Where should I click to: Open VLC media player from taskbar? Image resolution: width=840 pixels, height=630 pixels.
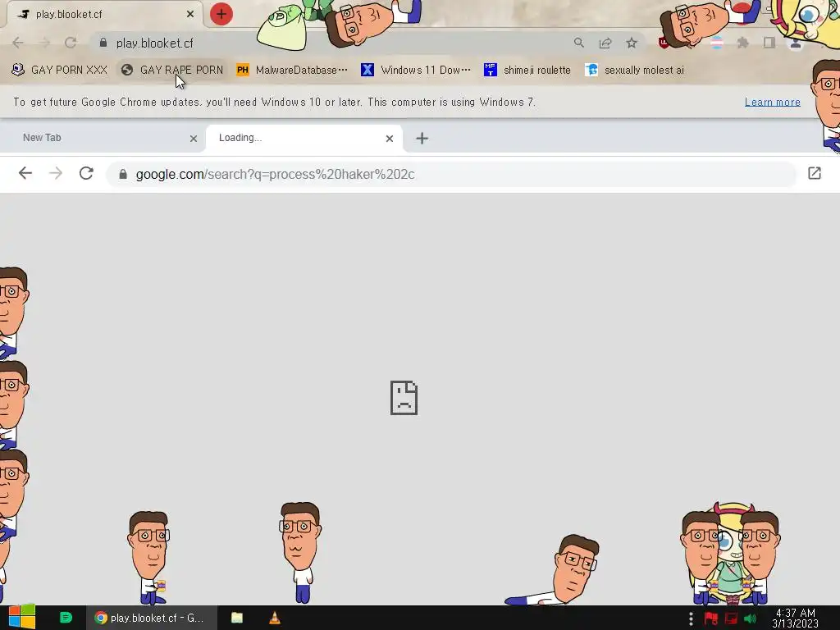(274, 618)
